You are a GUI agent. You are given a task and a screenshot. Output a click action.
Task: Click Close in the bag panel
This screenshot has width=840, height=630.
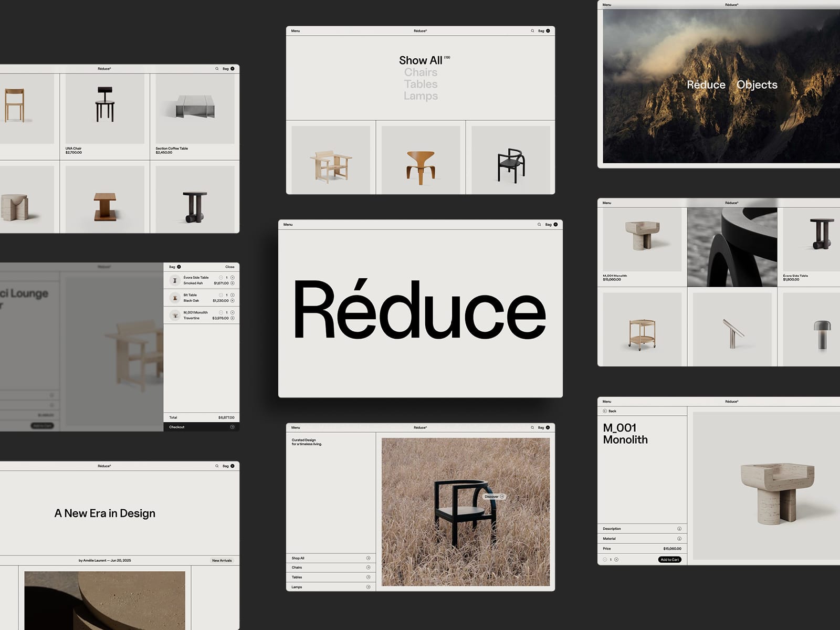coord(230,267)
